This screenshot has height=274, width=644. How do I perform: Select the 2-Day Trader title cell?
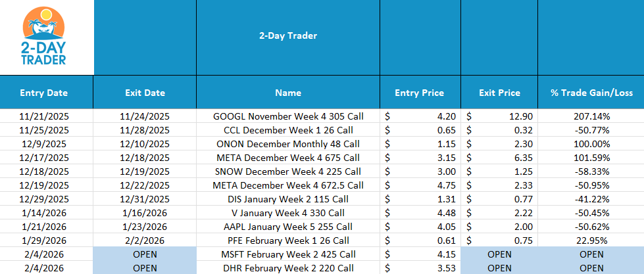coord(288,36)
